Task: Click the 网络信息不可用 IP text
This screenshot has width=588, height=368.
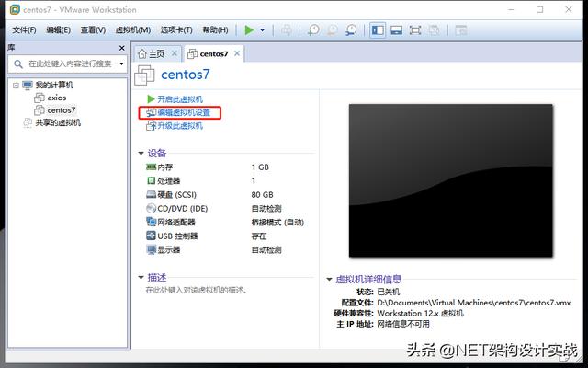Action: pyautogui.click(x=403, y=324)
